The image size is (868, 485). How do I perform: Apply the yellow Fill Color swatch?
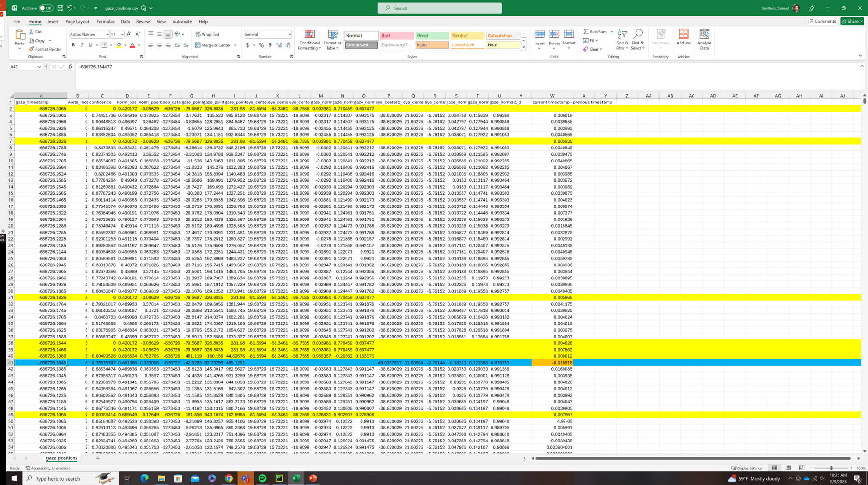point(119,45)
